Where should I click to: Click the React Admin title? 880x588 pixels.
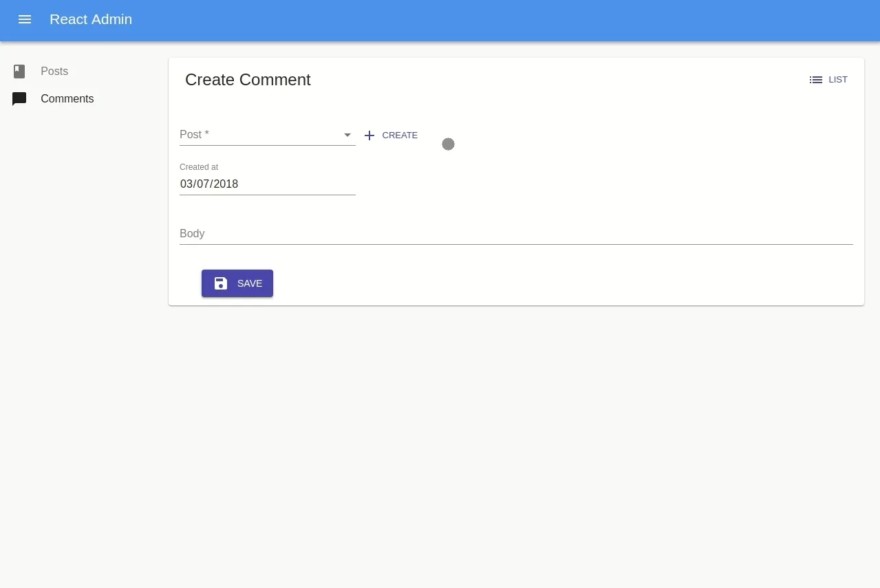[x=91, y=19]
